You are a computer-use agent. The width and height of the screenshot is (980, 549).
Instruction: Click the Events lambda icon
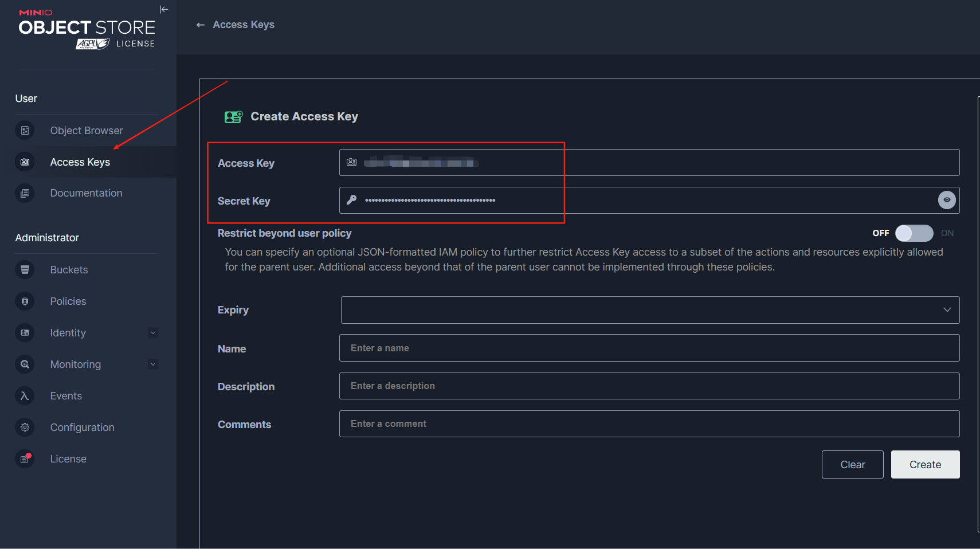click(x=25, y=396)
